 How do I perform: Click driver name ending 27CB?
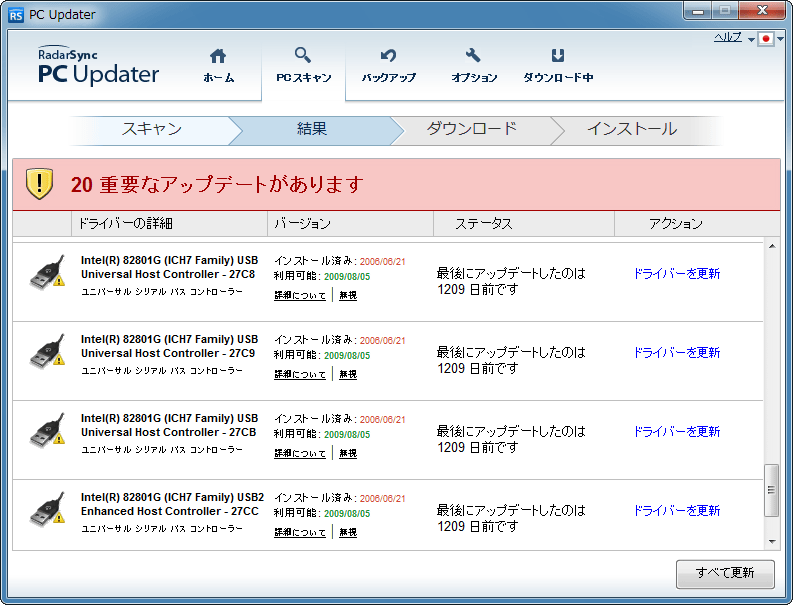pos(169,425)
